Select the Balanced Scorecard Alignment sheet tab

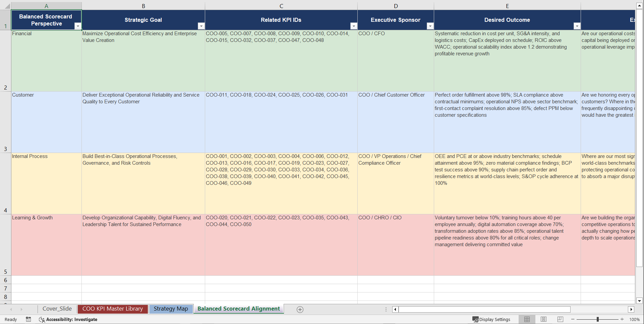(239, 309)
